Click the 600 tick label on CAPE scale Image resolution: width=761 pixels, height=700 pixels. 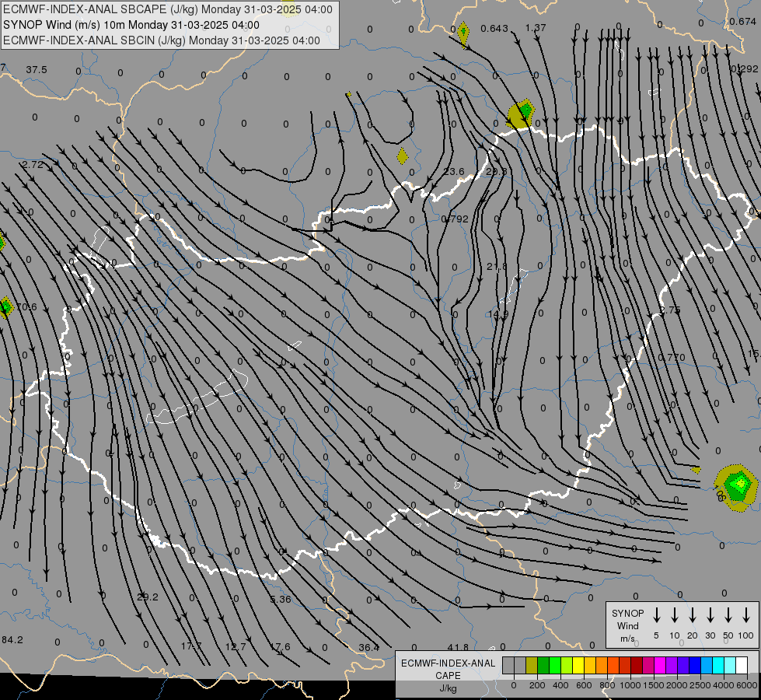(x=584, y=685)
